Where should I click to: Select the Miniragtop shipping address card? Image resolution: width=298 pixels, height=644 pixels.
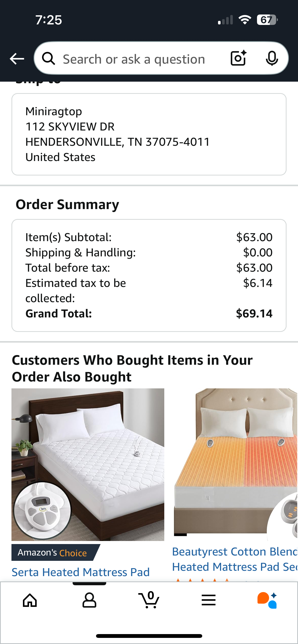tap(149, 134)
